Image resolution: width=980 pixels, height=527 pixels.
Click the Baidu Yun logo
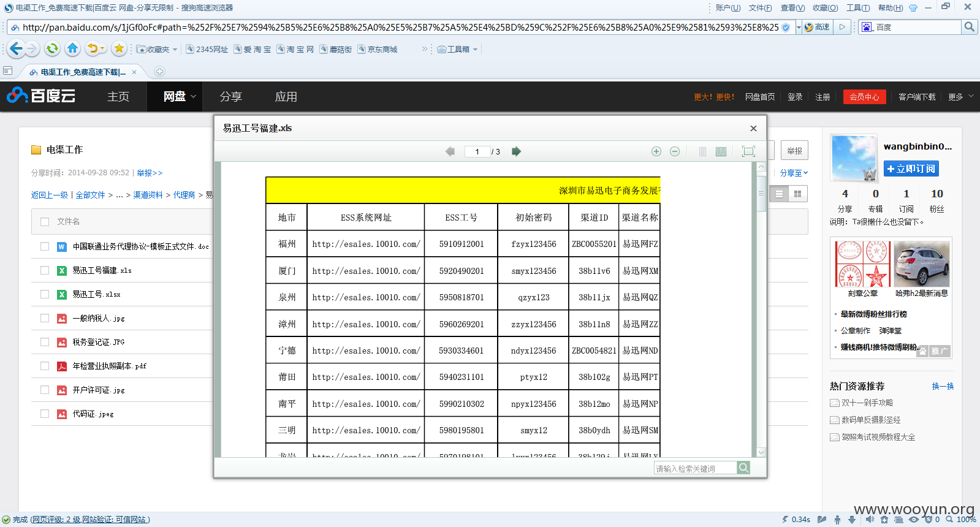click(x=41, y=96)
